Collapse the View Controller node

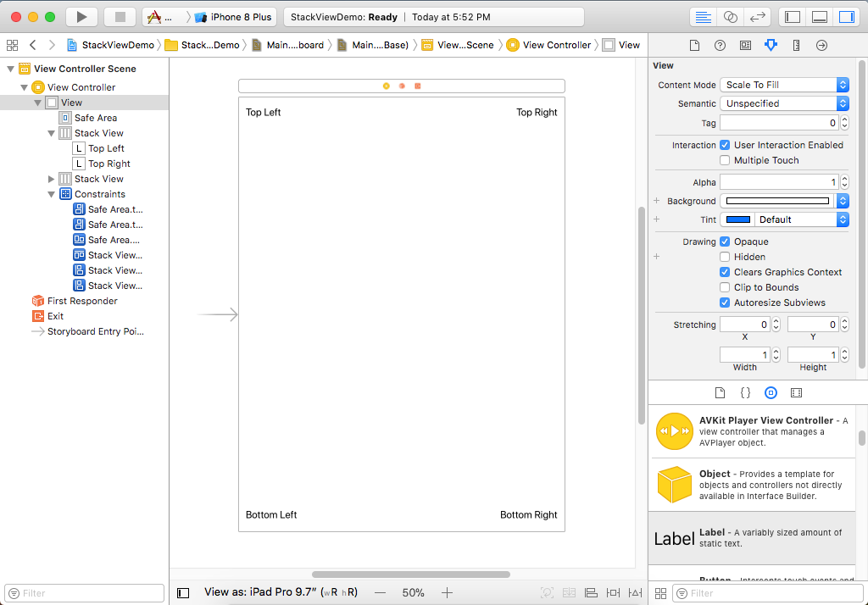(x=25, y=87)
